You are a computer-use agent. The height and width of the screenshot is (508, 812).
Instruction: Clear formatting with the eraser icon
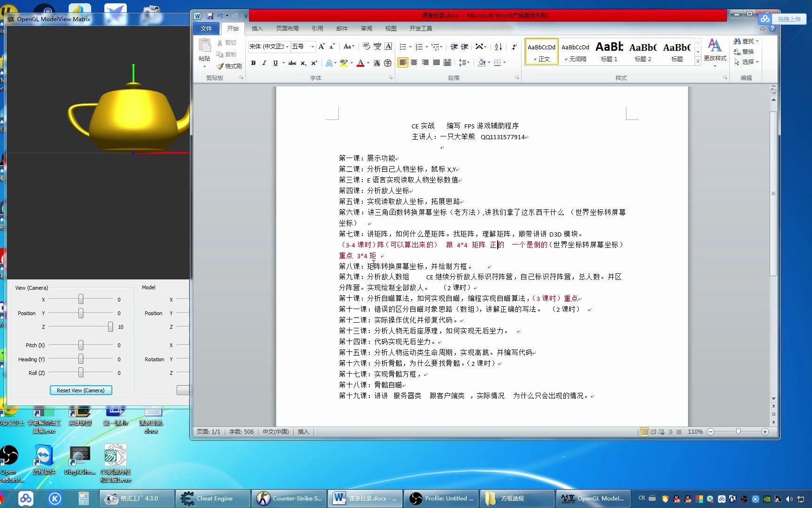click(x=367, y=47)
